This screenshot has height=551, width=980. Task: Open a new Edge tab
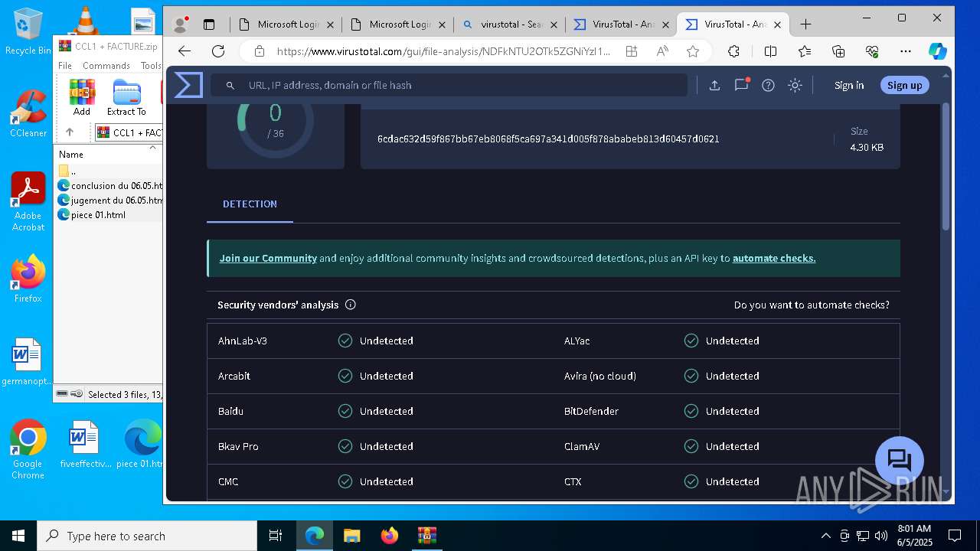805,24
